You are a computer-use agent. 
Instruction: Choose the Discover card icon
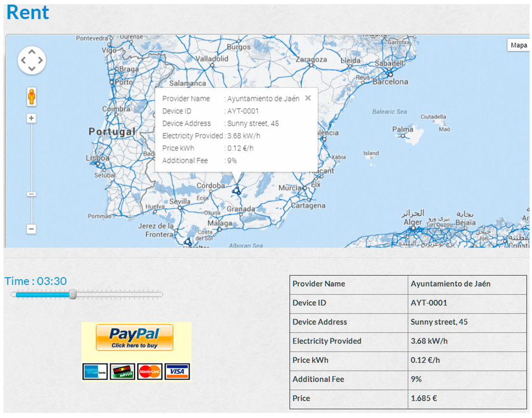(x=123, y=371)
